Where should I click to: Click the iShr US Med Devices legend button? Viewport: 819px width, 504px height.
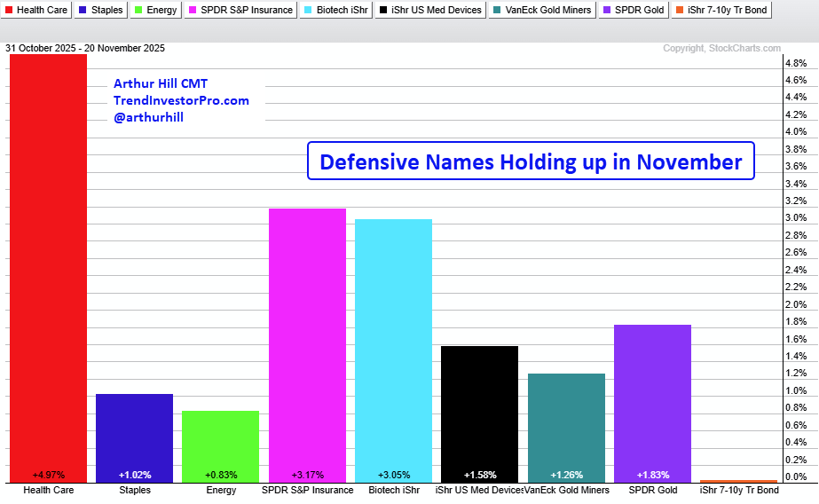pyautogui.click(x=430, y=11)
